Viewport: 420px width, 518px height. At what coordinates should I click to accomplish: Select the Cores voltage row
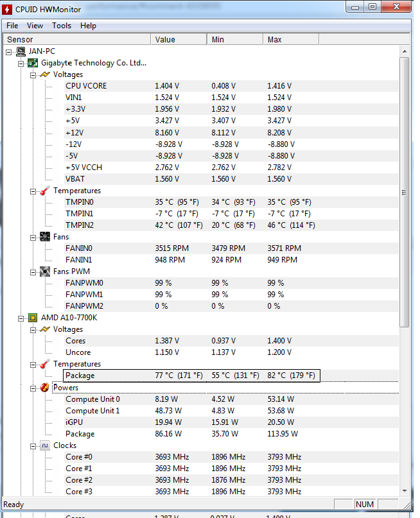click(232, 341)
